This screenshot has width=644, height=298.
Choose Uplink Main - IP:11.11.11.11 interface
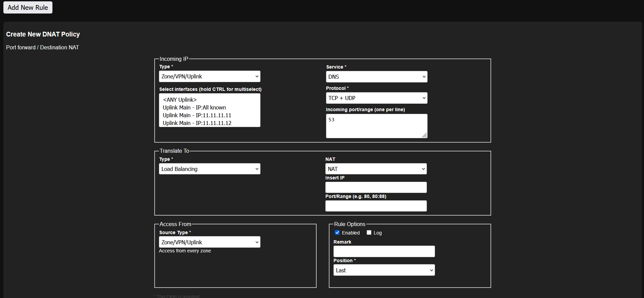click(x=197, y=115)
